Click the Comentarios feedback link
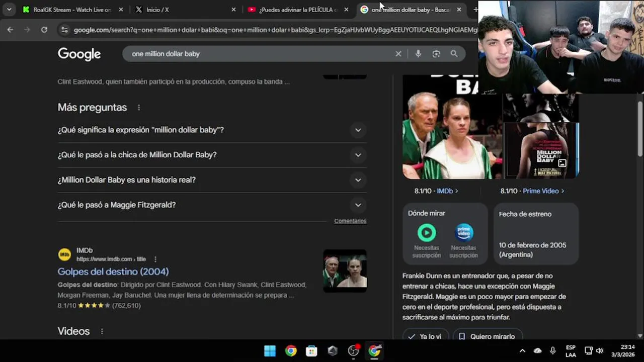This screenshot has height=362, width=644. coord(350,221)
